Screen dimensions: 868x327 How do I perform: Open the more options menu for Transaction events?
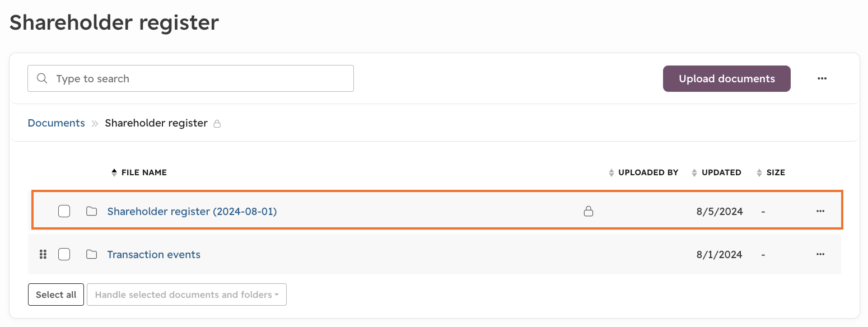[820, 254]
